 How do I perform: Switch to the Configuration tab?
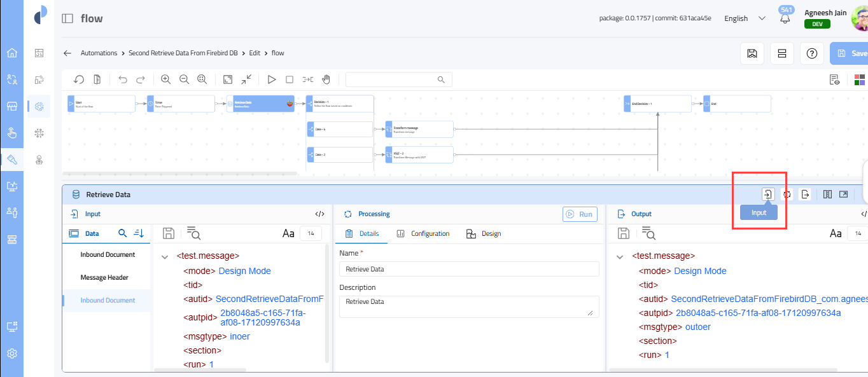coord(423,234)
